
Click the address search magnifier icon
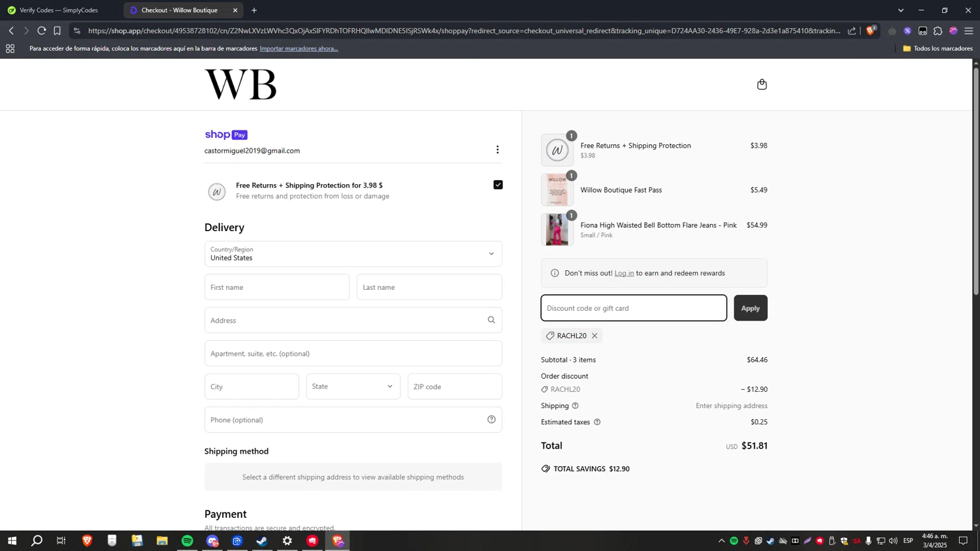pyautogui.click(x=491, y=320)
